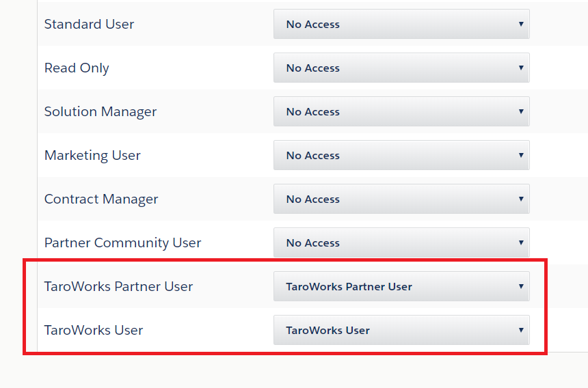Screen dimensions: 588x388
Task: Click the arrow in TaroWorks User's dropdown
Action: (520, 330)
